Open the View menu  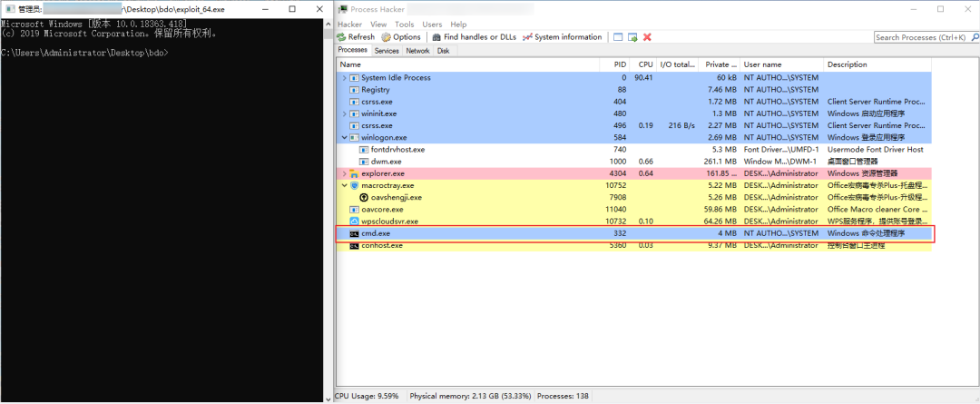click(378, 25)
